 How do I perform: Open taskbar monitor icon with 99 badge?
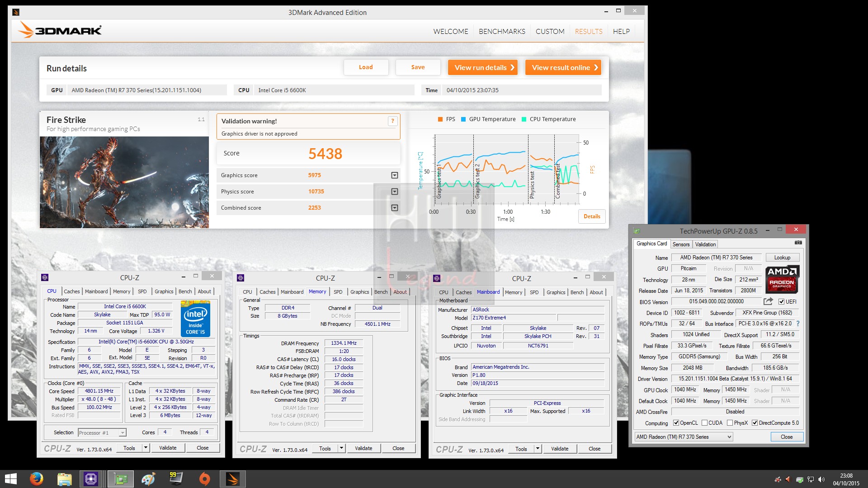pos(176,479)
